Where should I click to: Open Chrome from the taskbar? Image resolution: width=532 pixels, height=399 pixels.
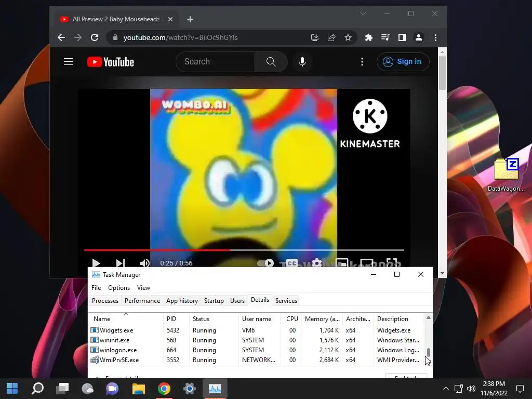pyautogui.click(x=164, y=389)
